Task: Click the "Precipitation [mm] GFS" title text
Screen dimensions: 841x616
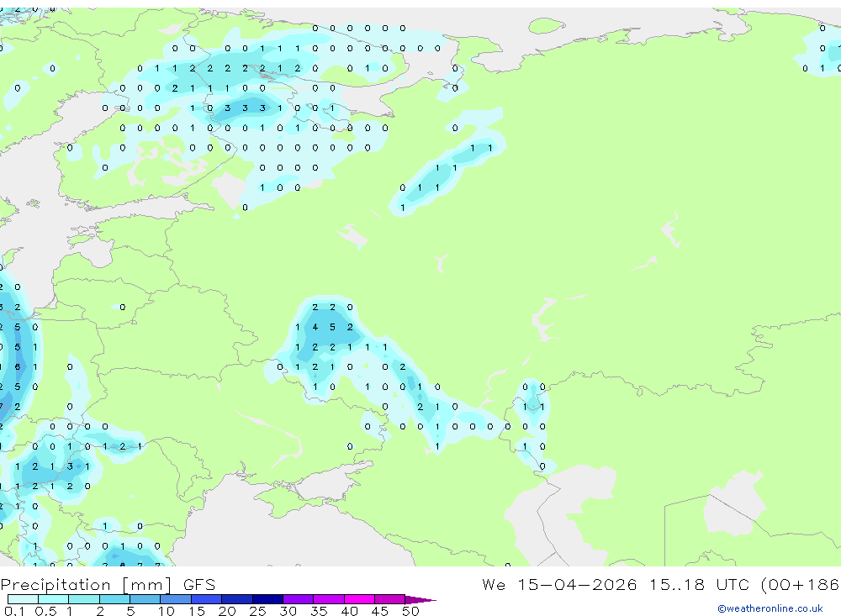Action: pyautogui.click(x=108, y=585)
